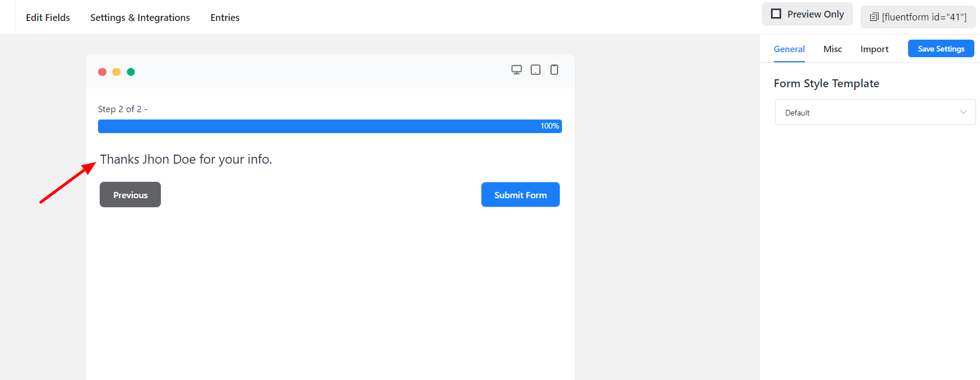Click the "Thanks Jhon Doe" message text
Image resolution: width=980 pixels, height=380 pixels.
(186, 160)
